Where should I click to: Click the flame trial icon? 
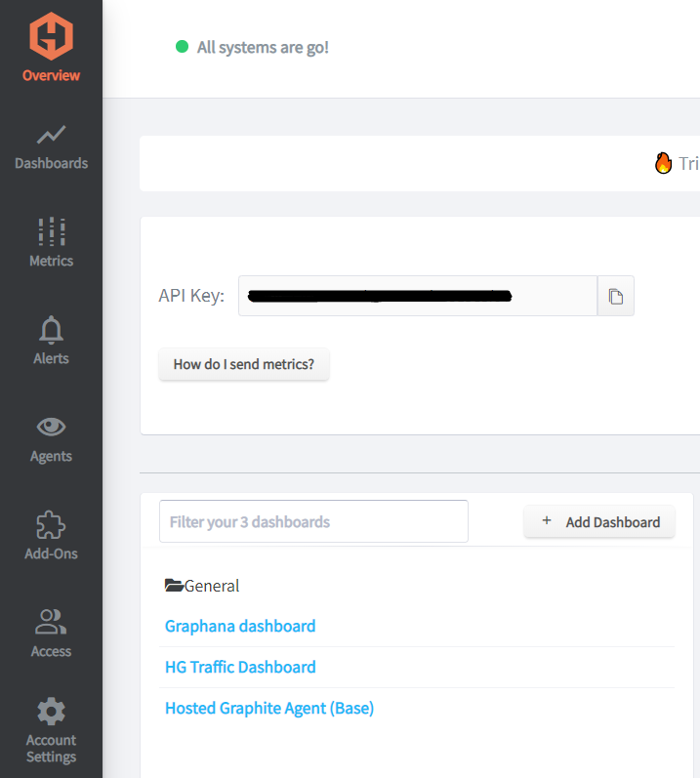[663, 163]
